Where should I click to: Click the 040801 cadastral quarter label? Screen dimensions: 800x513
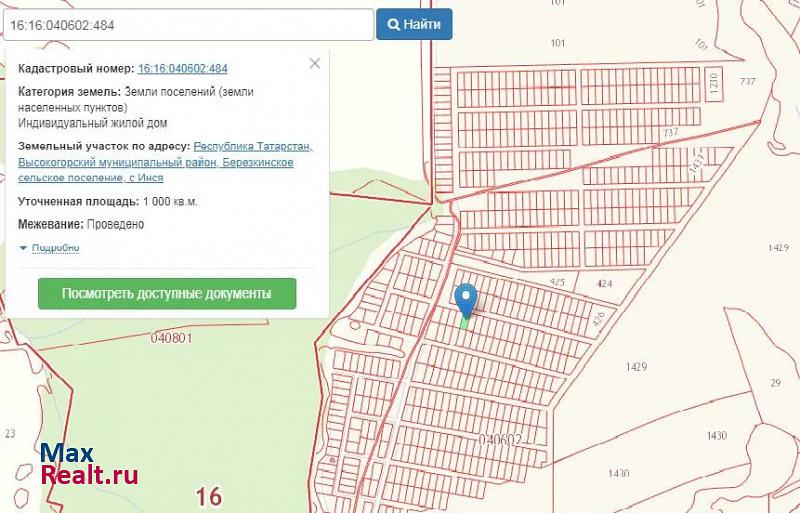(171, 338)
